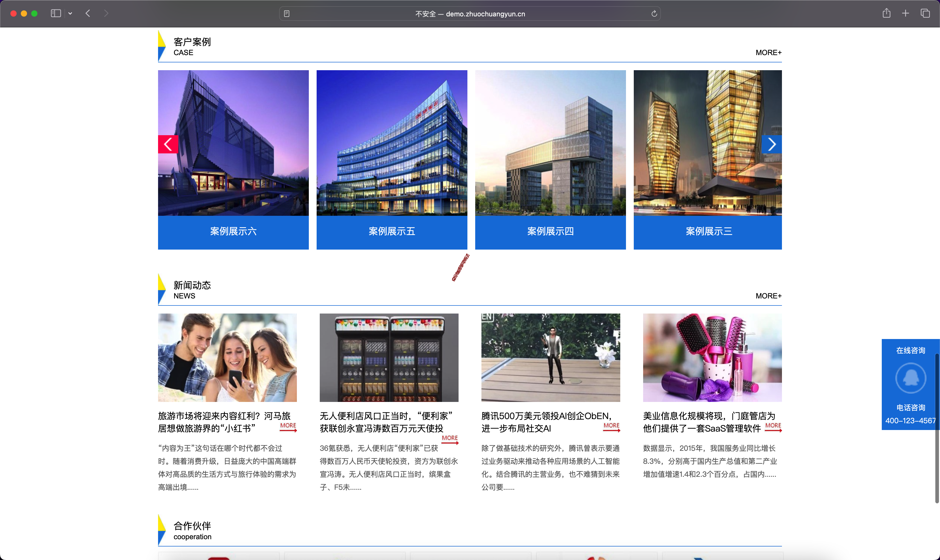This screenshot has width=940, height=560.
Task: Open the 案例展示六 building image
Action: click(x=233, y=143)
